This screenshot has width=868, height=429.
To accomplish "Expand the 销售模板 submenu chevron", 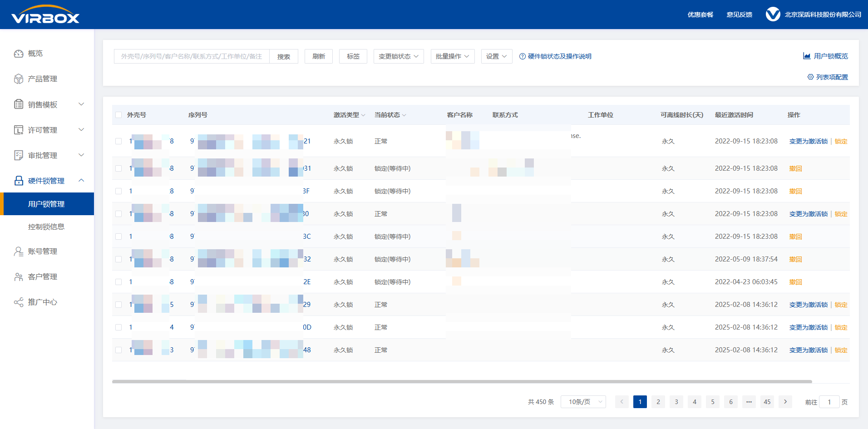I will pyautogui.click(x=81, y=104).
